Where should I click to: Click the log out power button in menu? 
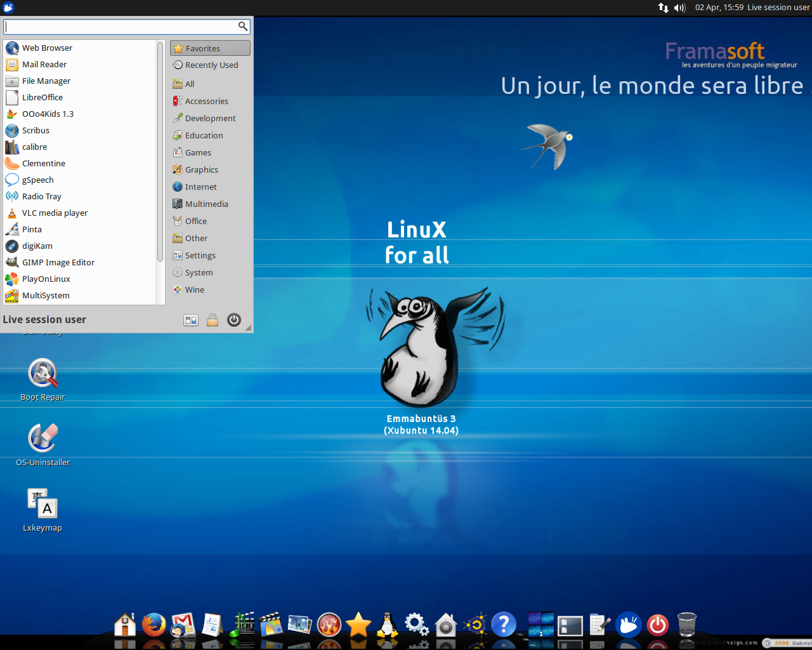[x=234, y=320]
